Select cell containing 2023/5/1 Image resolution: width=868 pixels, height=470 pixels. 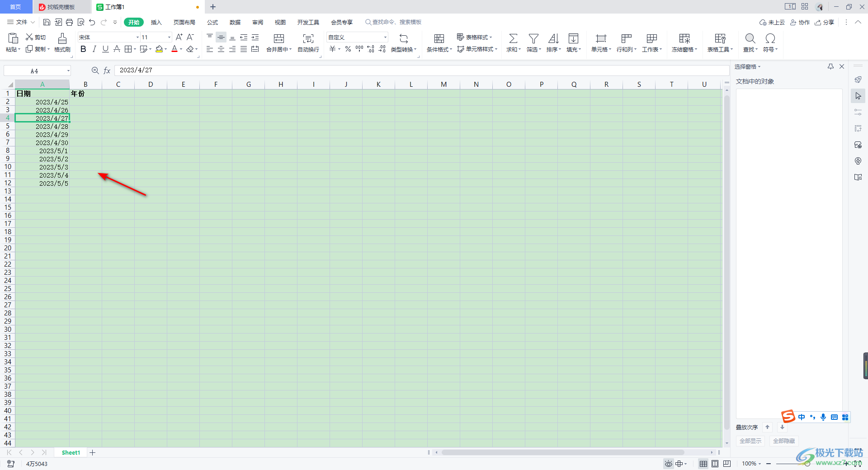[42, 150]
